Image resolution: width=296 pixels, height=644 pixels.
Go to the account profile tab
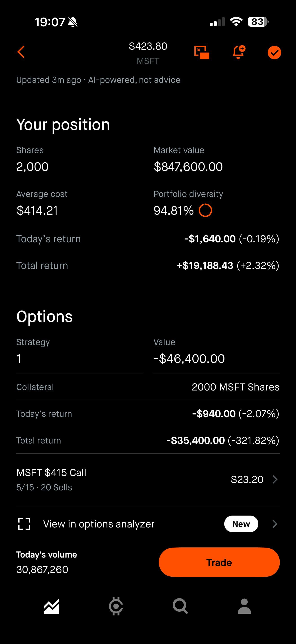(x=244, y=606)
